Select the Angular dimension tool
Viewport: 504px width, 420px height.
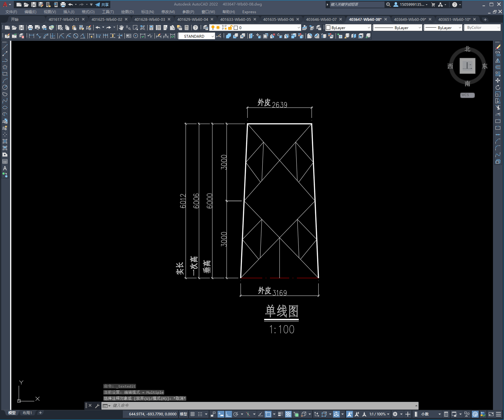[x=82, y=36]
